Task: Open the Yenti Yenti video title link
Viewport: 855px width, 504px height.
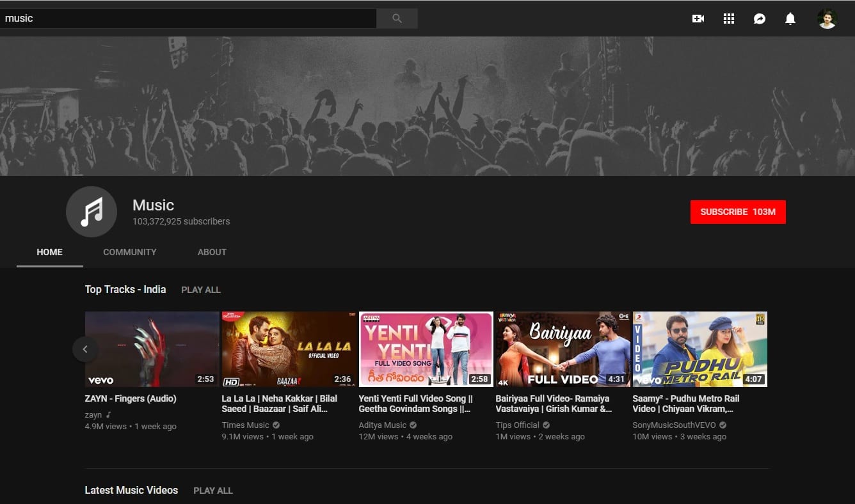Action: click(415, 404)
